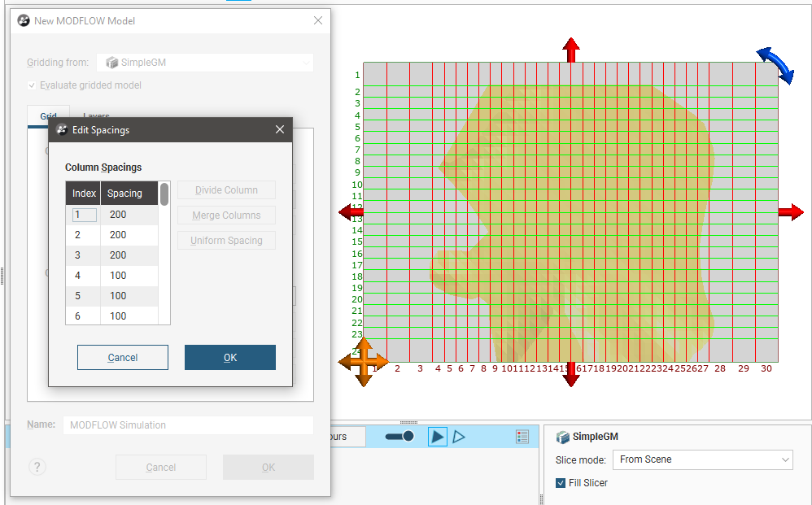Click the outlined triangle slicer icon
Viewport: 812px width, 505px height.
click(x=459, y=437)
